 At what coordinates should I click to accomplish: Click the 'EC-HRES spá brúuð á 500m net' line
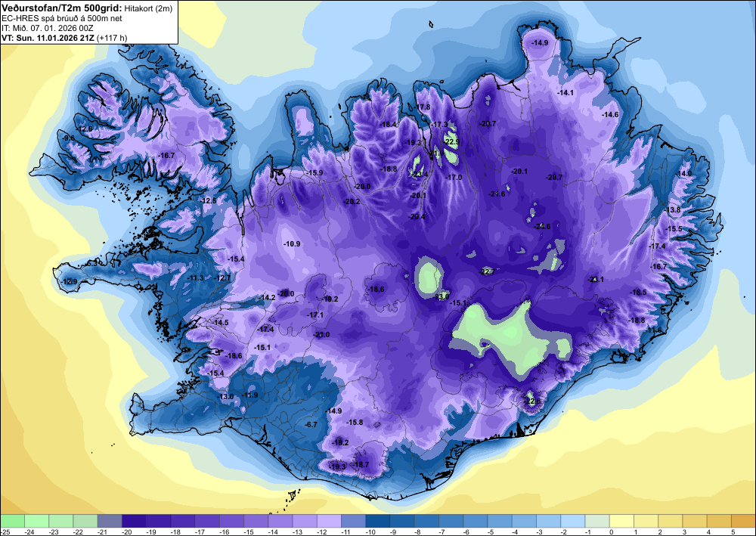click(x=62, y=18)
